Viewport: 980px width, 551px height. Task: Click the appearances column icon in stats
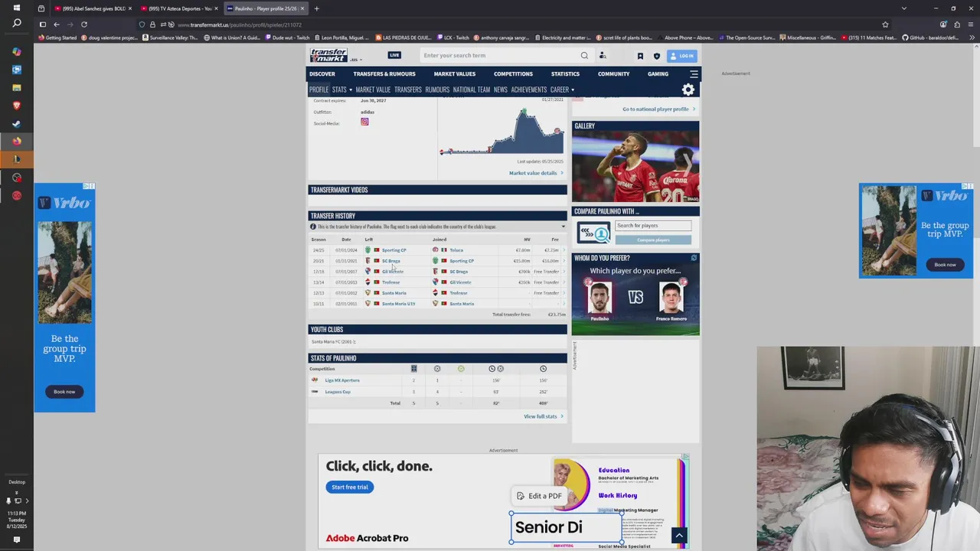[413, 369]
